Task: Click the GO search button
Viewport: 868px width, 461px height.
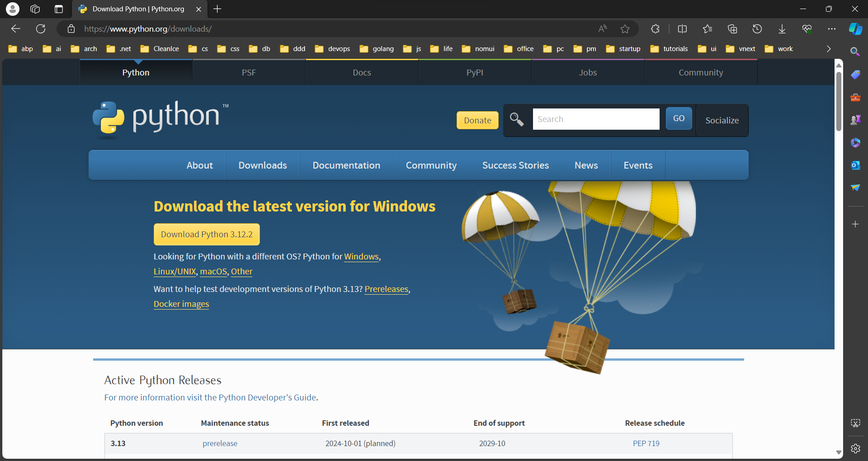Action: pos(679,118)
